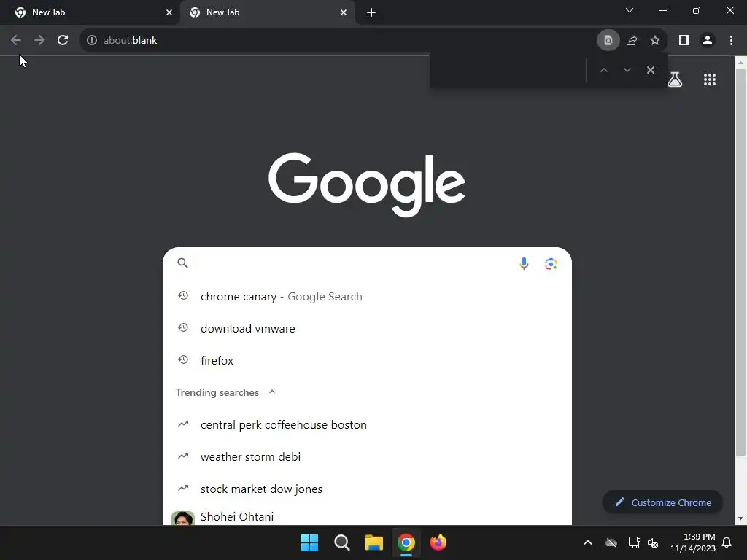Image resolution: width=747 pixels, height=560 pixels.
Task: Click the magnifier icon in search box
Action: 183,262
